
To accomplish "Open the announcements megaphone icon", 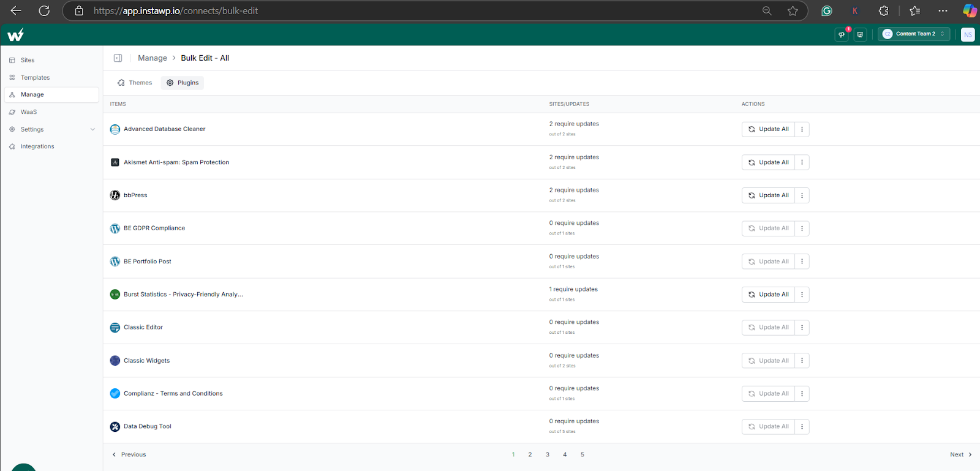I will (x=842, y=34).
